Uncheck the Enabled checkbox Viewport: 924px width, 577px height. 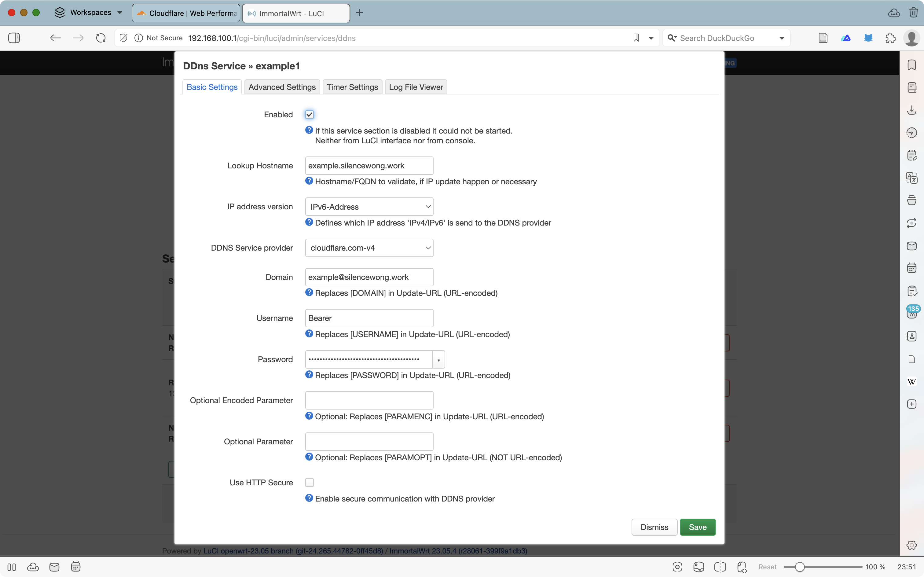[x=310, y=115]
